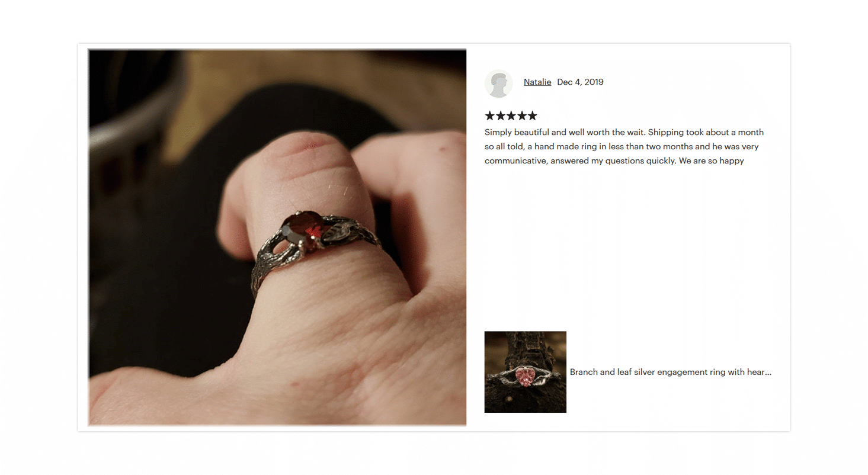868x475 pixels.
Task: Click the middle third rating star
Action: [511, 115]
